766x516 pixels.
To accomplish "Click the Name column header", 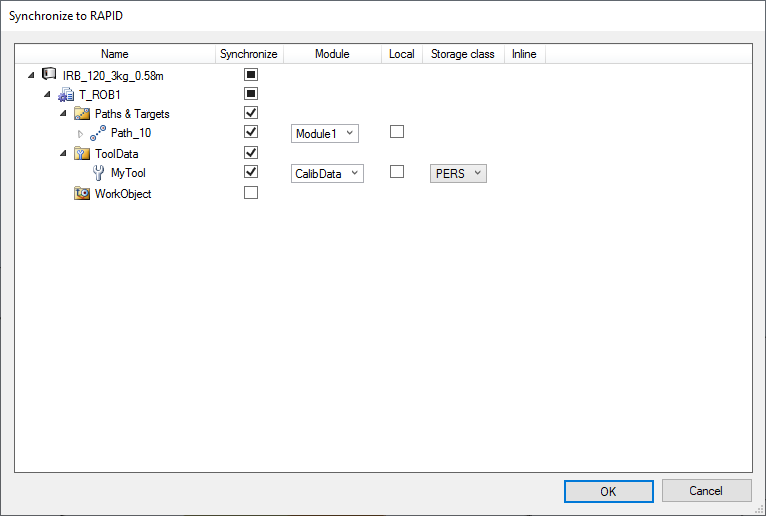I will coord(115,54).
